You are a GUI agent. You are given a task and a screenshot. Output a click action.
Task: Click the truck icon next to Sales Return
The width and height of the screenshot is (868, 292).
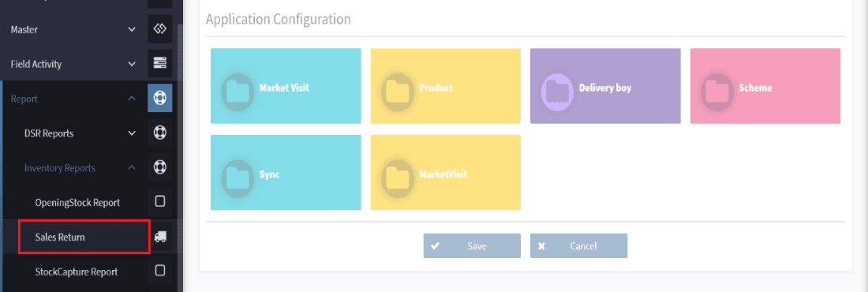160,237
